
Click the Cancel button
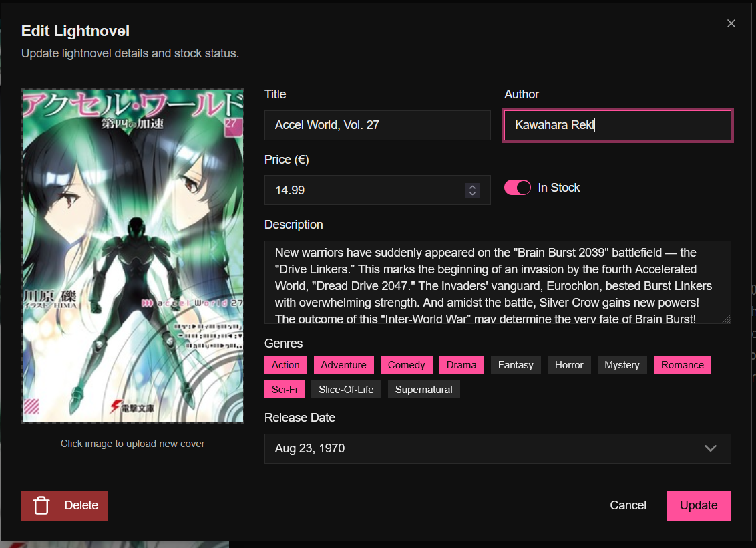coord(628,505)
